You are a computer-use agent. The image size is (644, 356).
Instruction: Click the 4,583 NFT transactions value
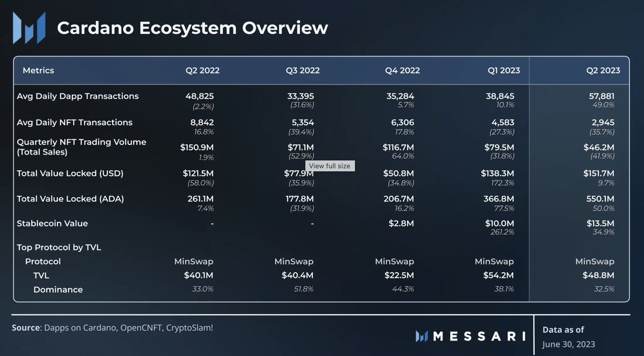click(503, 122)
